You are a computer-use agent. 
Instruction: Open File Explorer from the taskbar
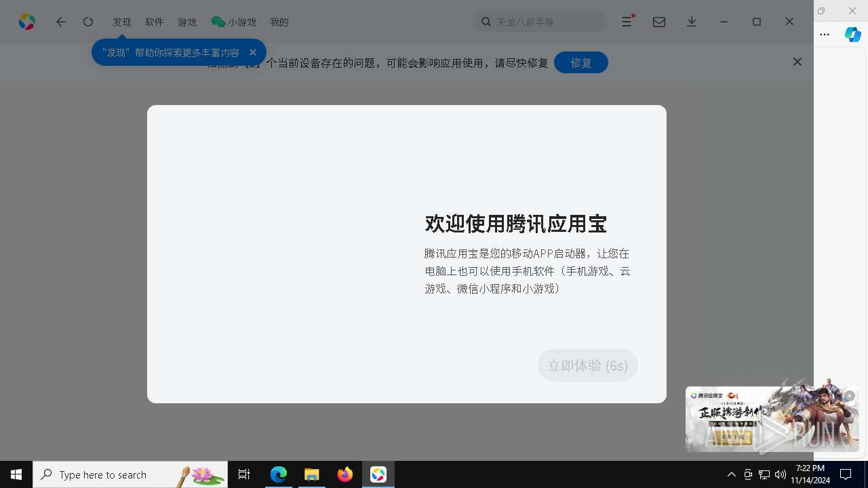coord(312,474)
